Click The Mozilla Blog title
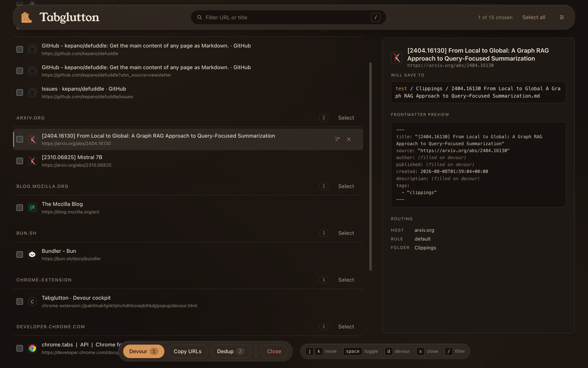This screenshot has height=368, width=588. tap(62, 204)
